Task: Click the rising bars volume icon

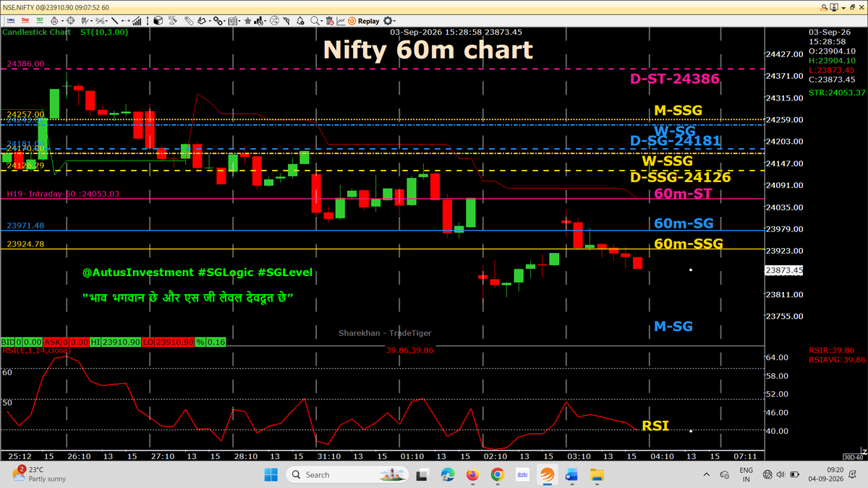Action: click(x=137, y=21)
